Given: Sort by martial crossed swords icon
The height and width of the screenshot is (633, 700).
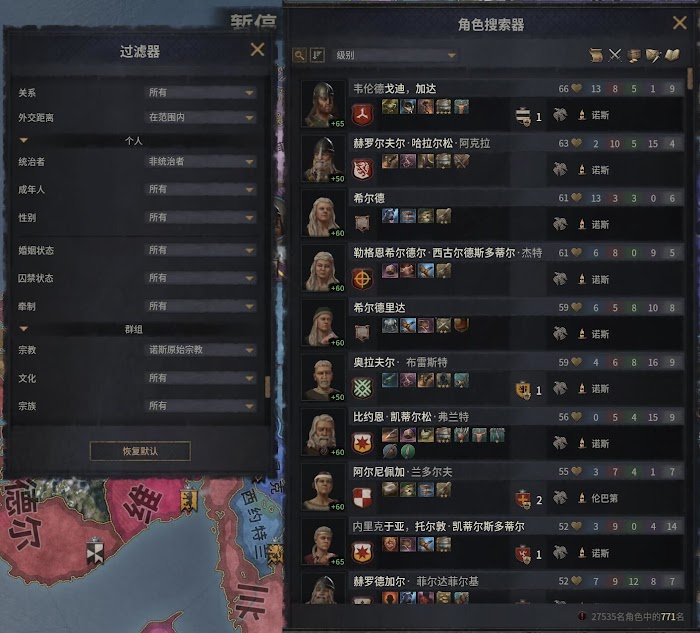Looking at the screenshot, I should tap(615, 55).
